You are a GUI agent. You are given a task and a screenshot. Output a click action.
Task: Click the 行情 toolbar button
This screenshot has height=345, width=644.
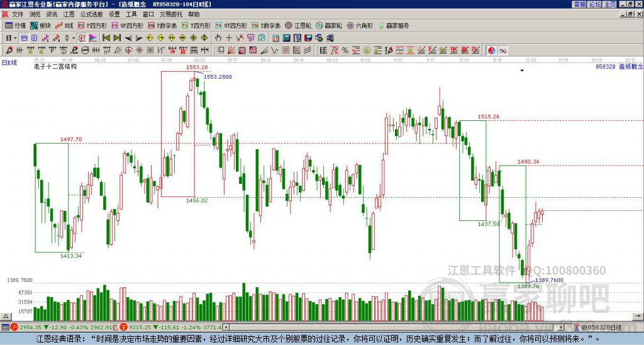point(15,25)
